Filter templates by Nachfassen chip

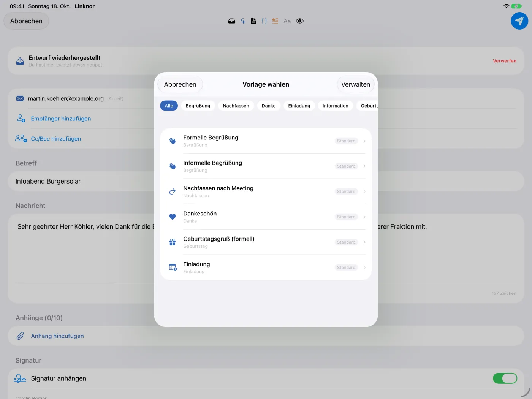[x=236, y=106]
